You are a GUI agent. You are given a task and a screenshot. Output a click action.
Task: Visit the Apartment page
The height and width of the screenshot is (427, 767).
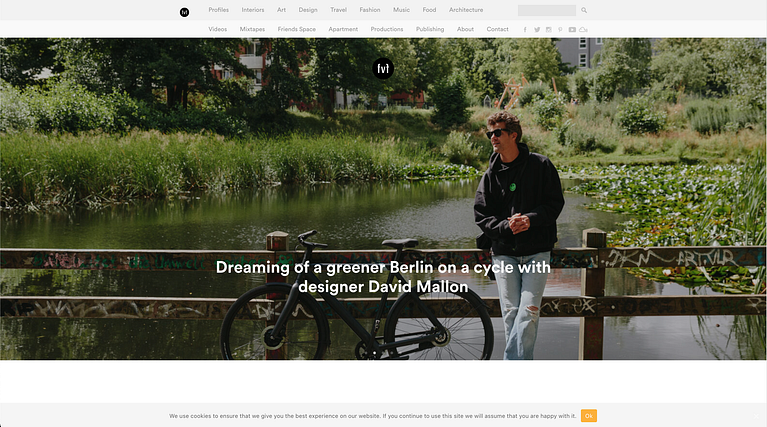point(343,29)
